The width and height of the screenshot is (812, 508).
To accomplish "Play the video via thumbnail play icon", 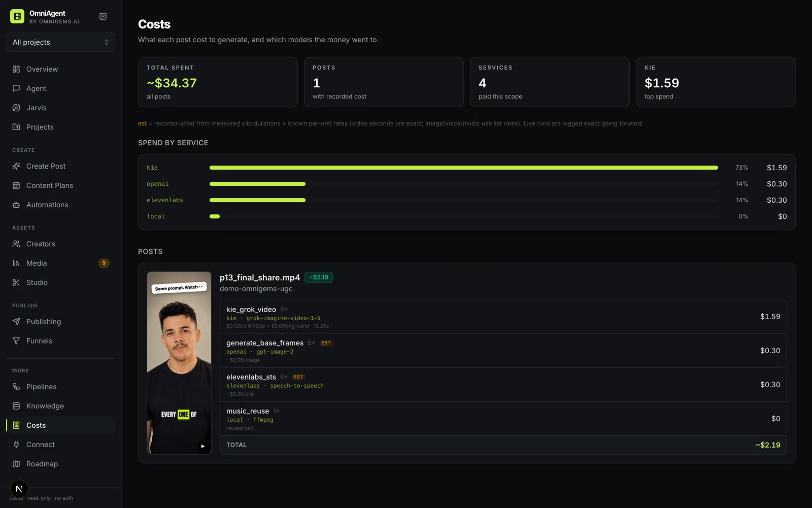I will [x=202, y=446].
